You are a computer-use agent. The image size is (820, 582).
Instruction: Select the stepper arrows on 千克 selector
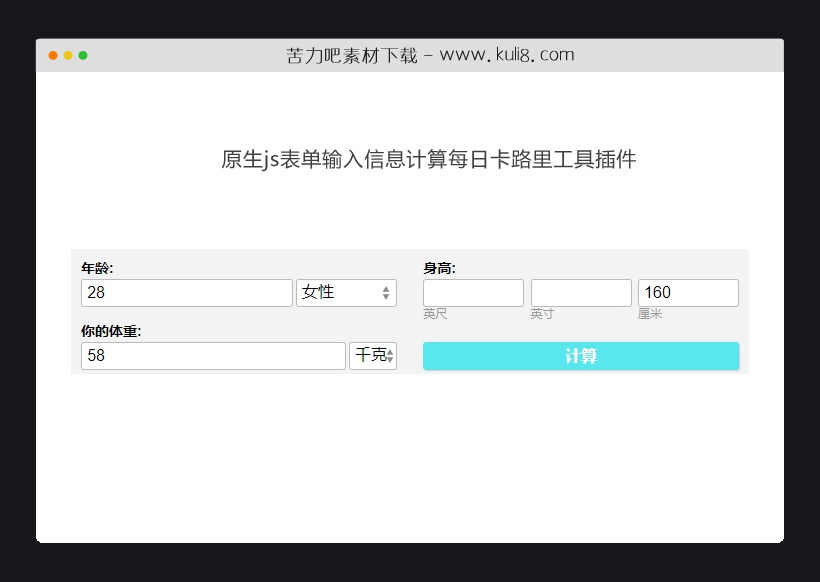tap(389, 355)
